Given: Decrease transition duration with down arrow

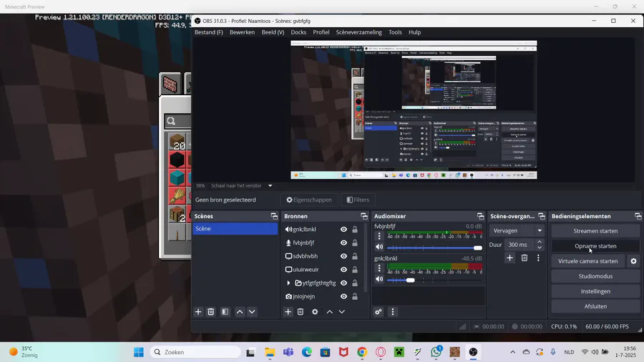Looking at the screenshot, I should pos(540,248).
